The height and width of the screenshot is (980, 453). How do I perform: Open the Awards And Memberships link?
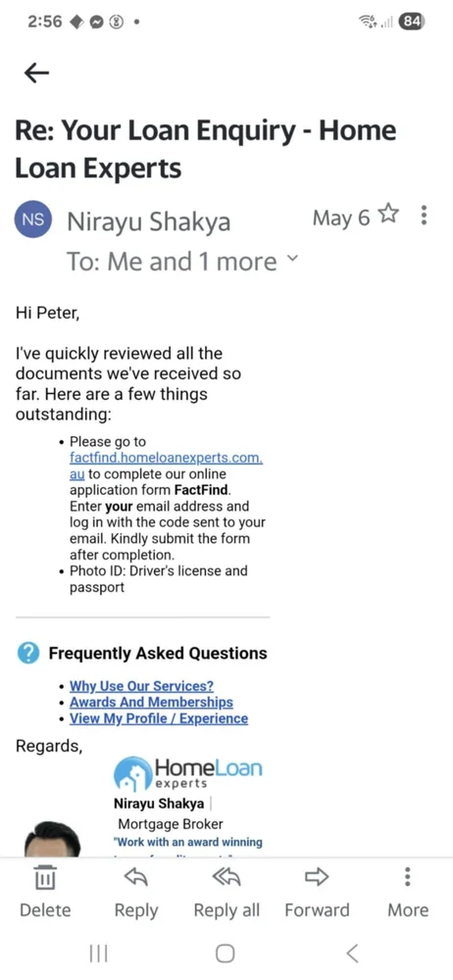click(x=151, y=703)
